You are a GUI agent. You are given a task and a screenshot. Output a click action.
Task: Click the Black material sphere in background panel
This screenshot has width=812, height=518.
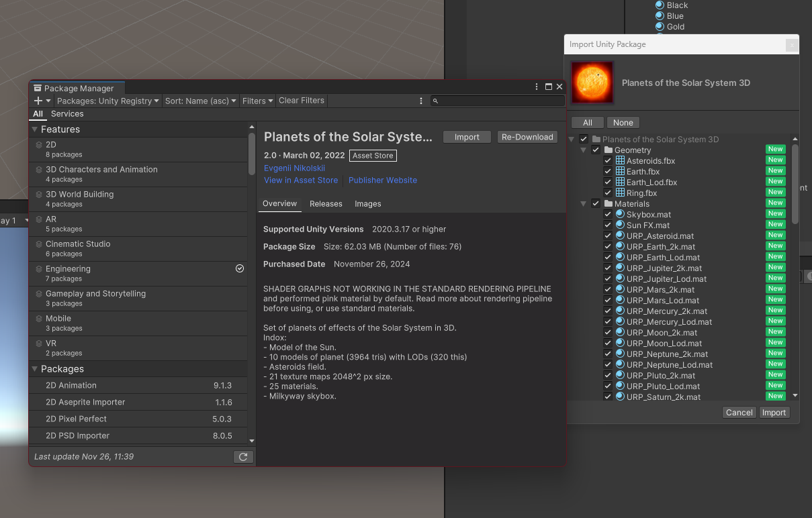(x=660, y=5)
